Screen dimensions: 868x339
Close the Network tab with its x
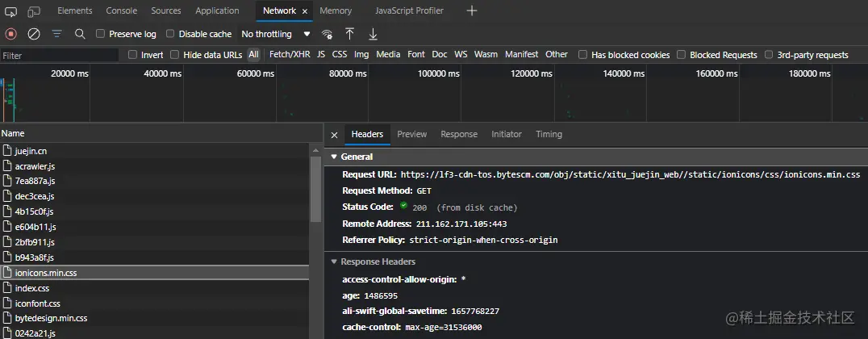coord(304,11)
